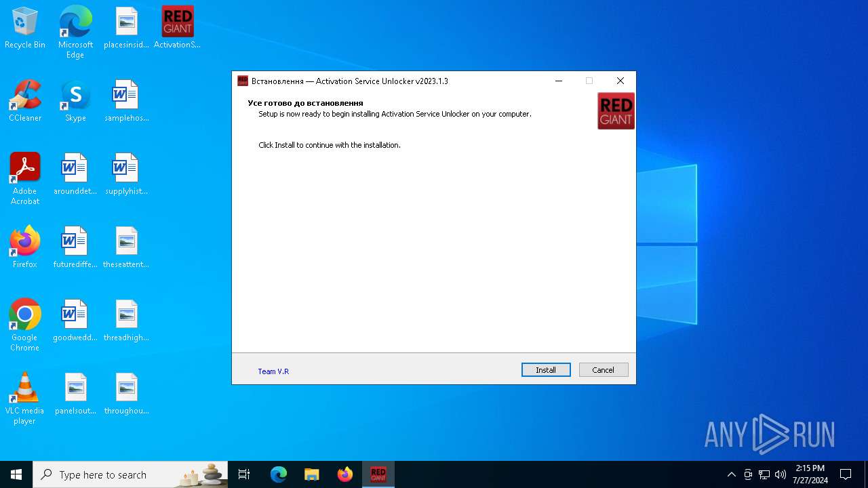Select panelsout... image file on desktop
868x488 pixels.
point(75,394)
